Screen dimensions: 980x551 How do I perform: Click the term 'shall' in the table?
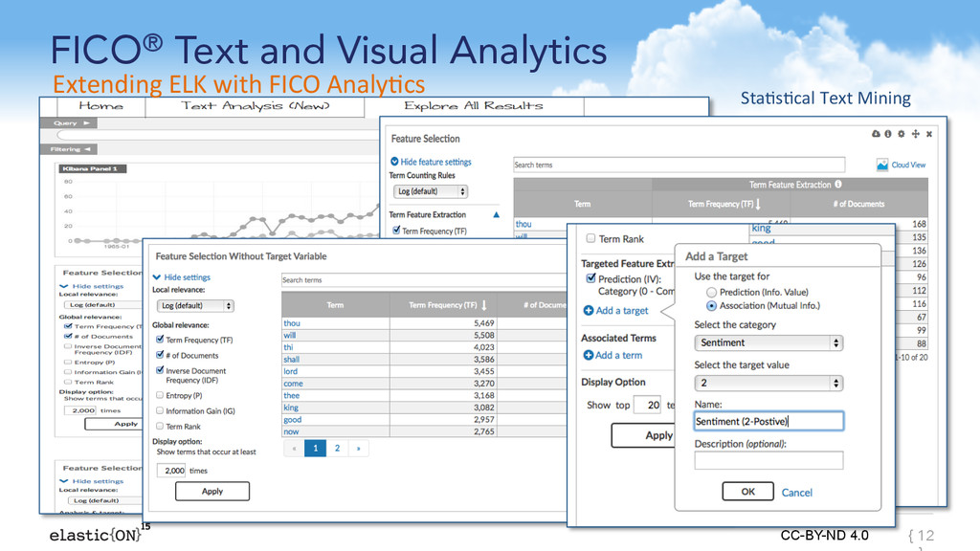(x=291, y=360)
